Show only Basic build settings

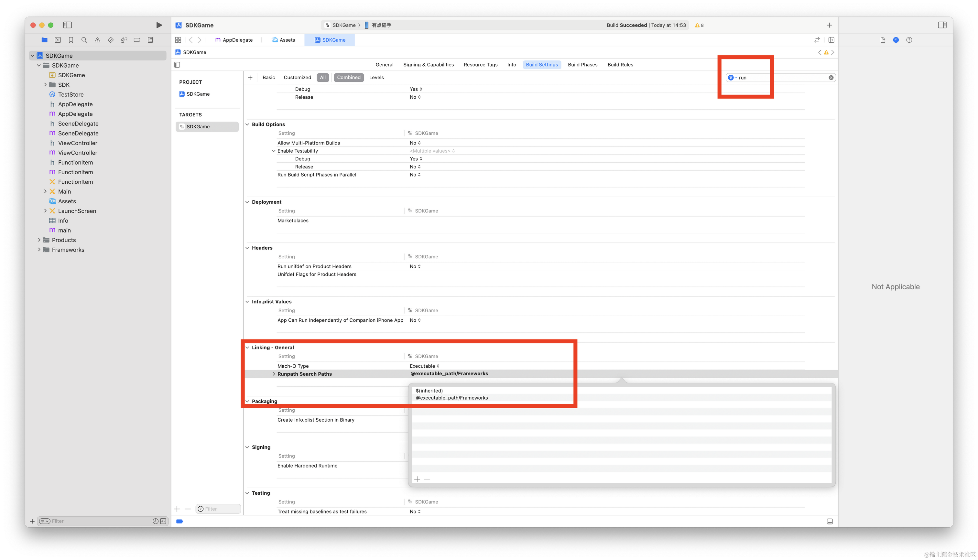[x=268, y=78]
